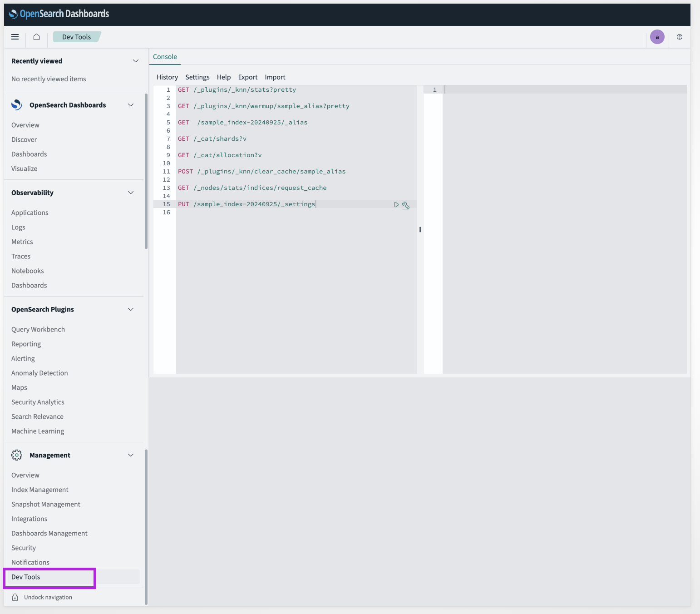Open Observability Applications
Image resolution: width=700 pixels, height=614 pixels.
click(x=30, y=213)
